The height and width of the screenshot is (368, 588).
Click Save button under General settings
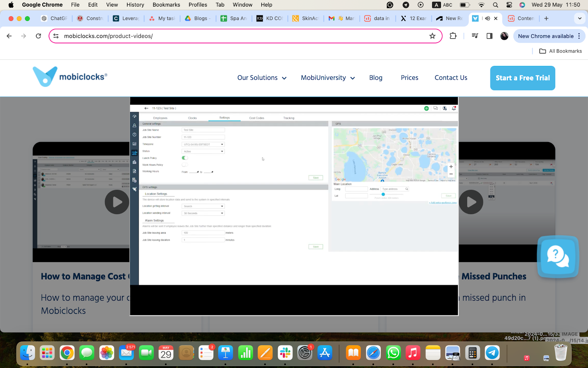pos(316,178)
